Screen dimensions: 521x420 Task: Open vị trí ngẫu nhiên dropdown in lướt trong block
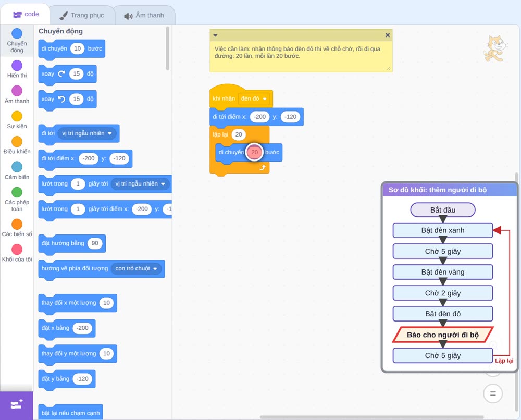140,184
